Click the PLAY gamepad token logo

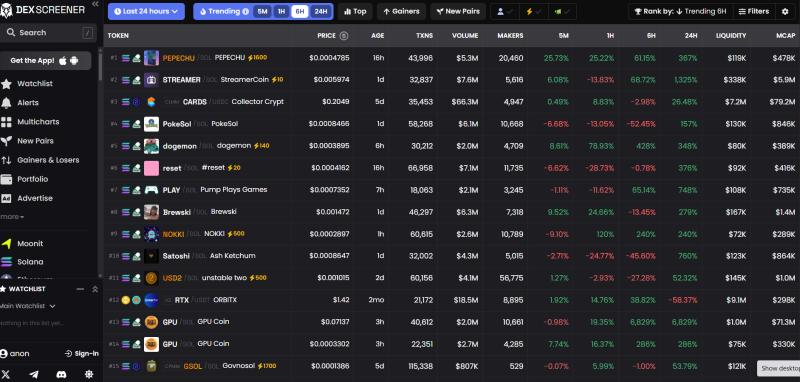pyautogui.click(x=152, y=190)
